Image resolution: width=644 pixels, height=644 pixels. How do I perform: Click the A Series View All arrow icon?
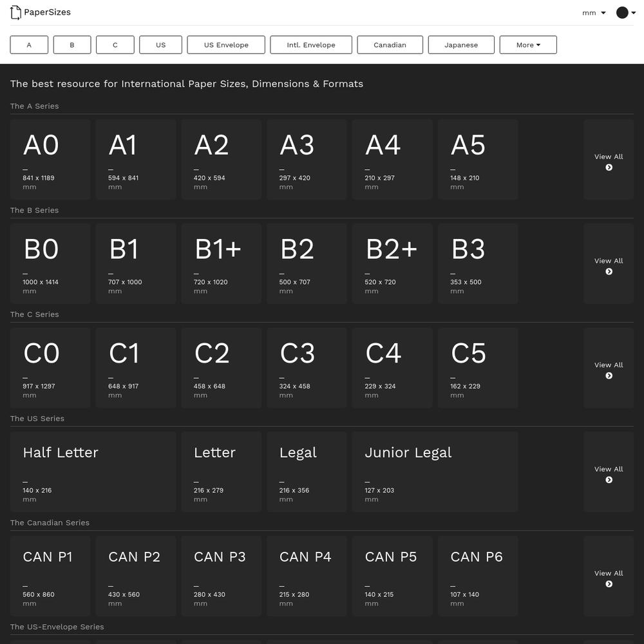[609, 167]
